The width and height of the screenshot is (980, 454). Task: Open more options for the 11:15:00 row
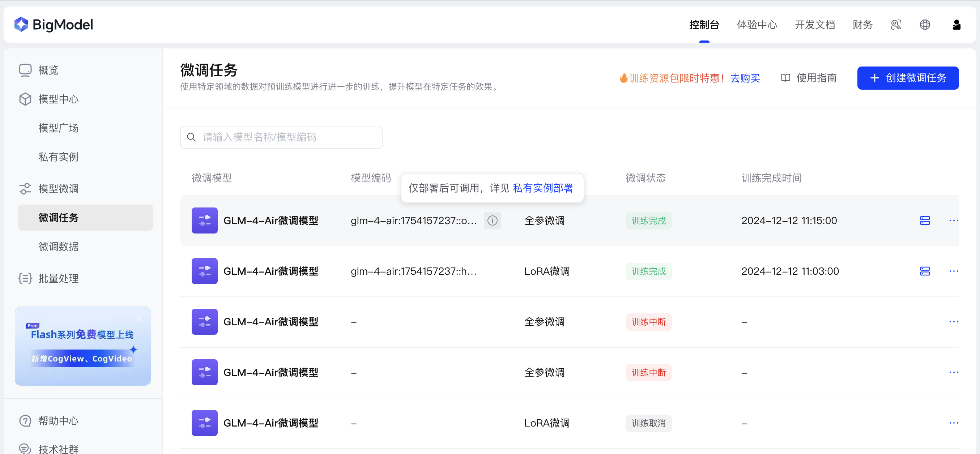(953, 220)
